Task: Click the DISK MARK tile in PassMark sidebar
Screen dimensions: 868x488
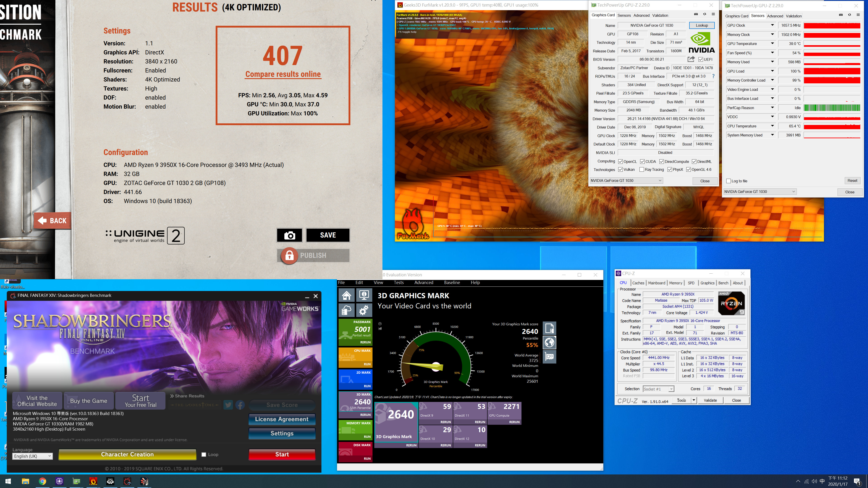Action: click(x=355, y=452)
